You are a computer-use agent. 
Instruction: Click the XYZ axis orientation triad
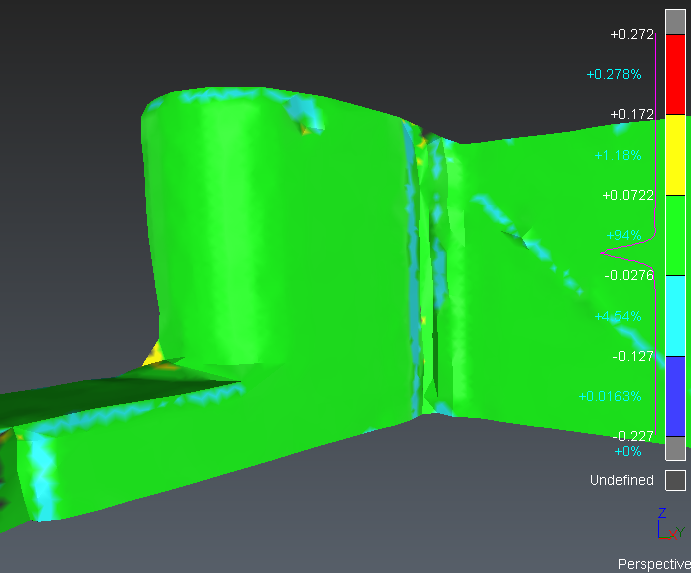[668, 525]
